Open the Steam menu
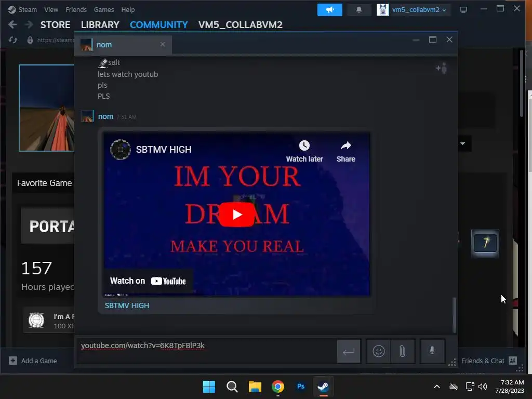The height and width of the screenshot is (399, 532). point(28,10)
